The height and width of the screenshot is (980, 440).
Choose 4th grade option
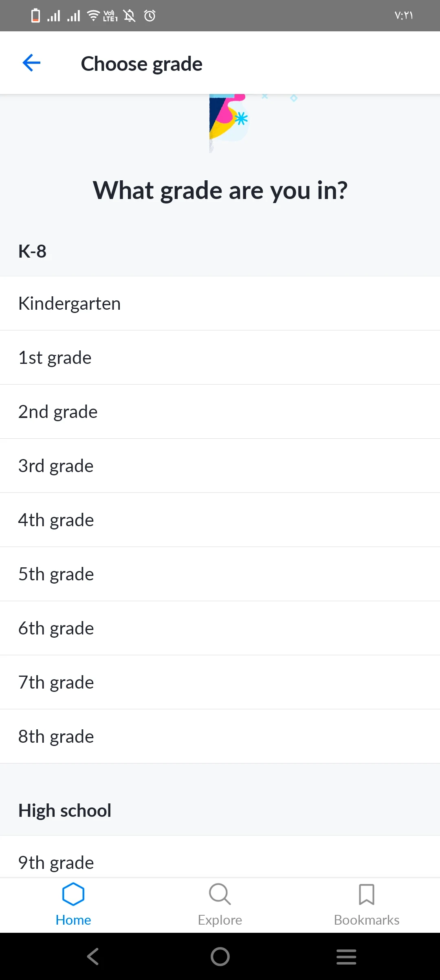pos(220,520)
